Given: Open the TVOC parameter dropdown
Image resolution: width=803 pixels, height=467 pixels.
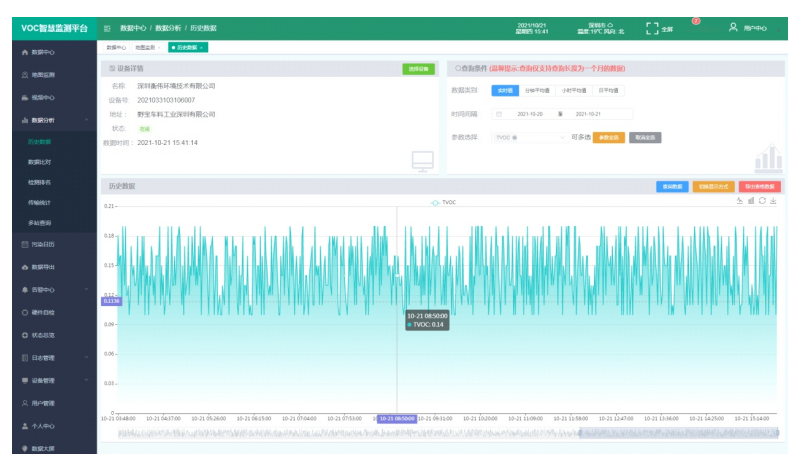Looking at the screenshot, I should point(530,137).
